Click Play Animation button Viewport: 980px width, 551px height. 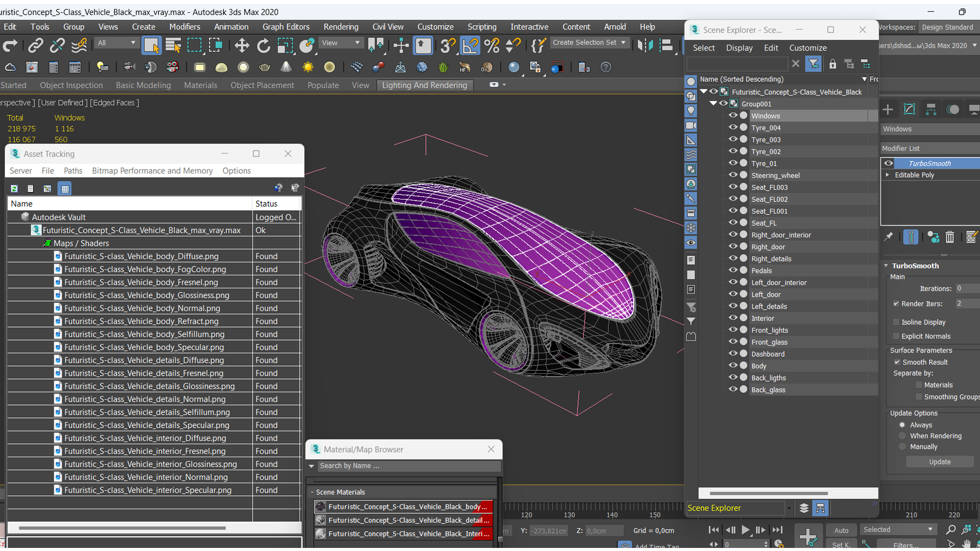click(745, 530)
